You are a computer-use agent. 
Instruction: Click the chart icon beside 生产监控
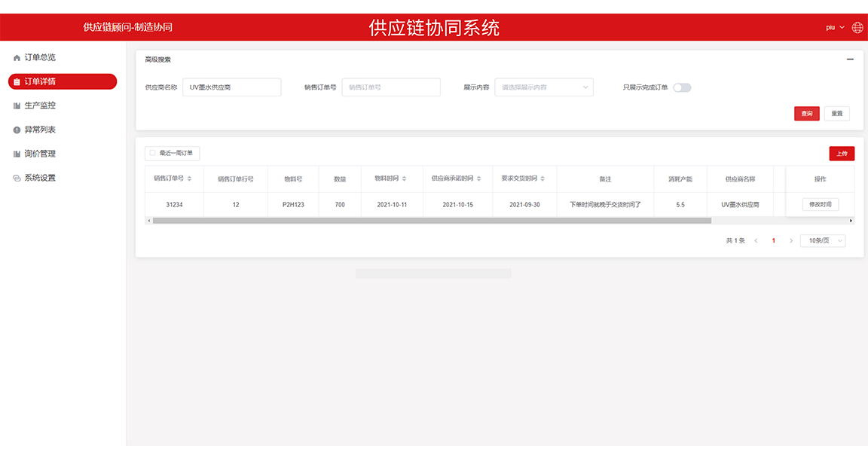point(17,106)
